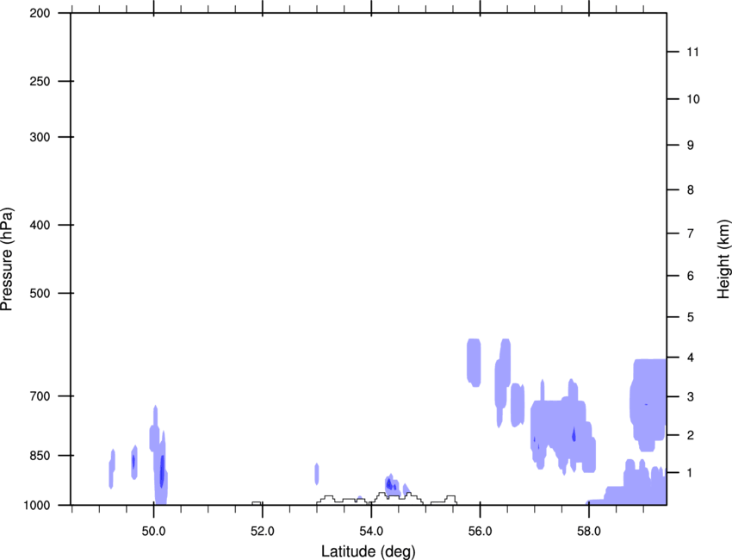Click the 56.0 latitude label

pos(480,532)
